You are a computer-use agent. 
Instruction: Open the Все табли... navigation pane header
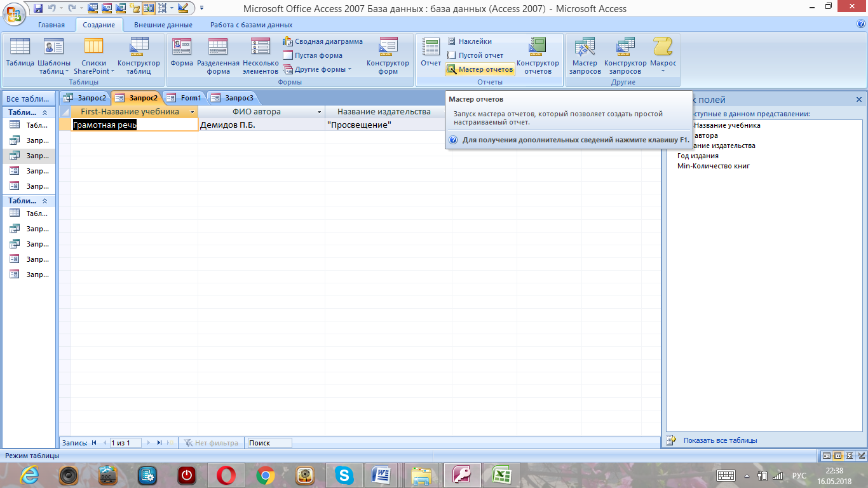[29, 98]
